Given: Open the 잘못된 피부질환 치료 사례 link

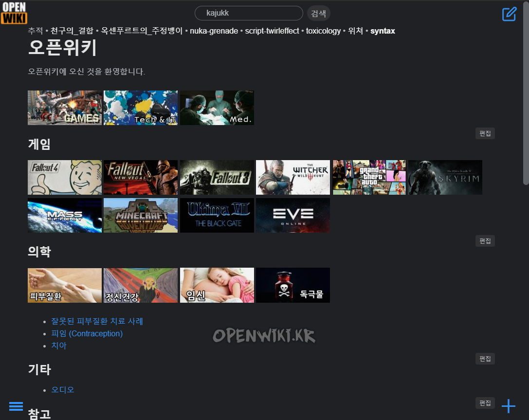Looking at the screenshot, I should pyautogui.click(x=97, y=321).
